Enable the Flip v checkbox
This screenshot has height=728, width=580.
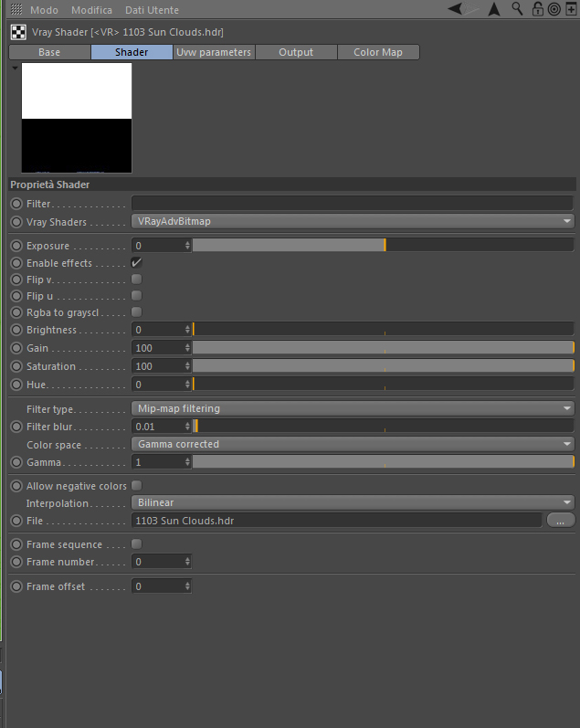pyautogui.click(x=136, y=279)
